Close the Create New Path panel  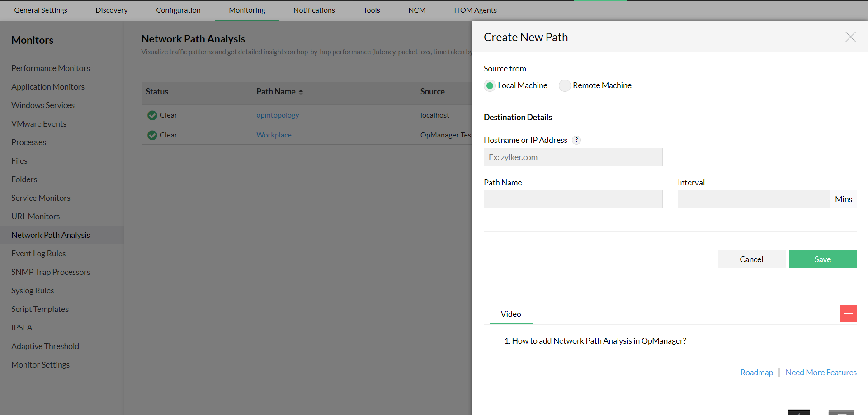[851, 38]
